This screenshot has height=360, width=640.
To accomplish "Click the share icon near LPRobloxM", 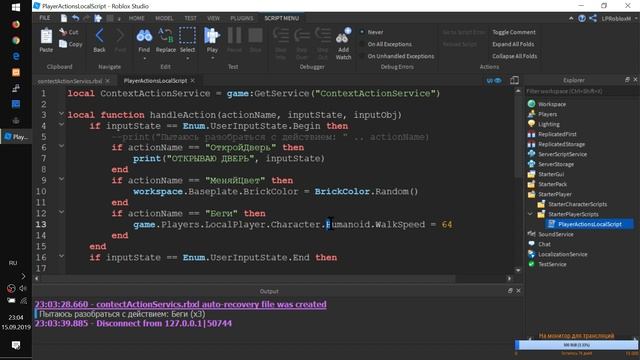I will click(593, 18).
